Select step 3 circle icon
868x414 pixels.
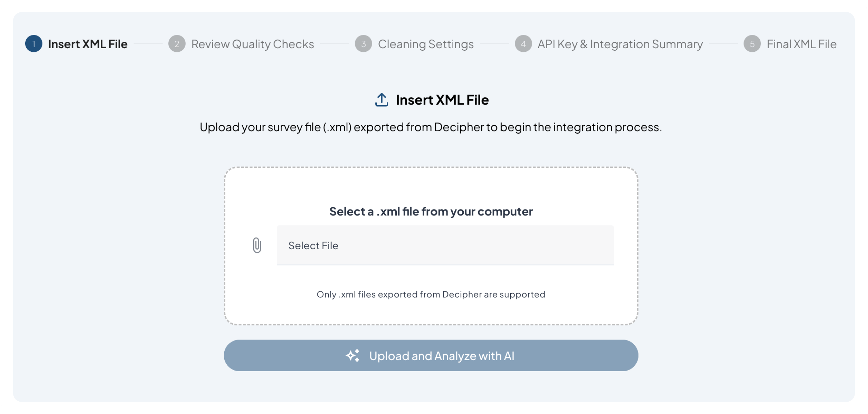[x=364, y=44]
